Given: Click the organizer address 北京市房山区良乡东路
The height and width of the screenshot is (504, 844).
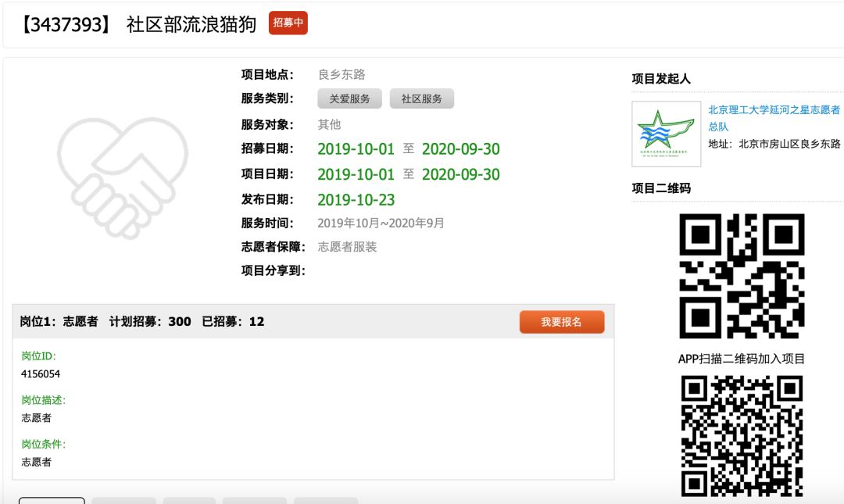Looking at the screenshot, I should 789,144.
